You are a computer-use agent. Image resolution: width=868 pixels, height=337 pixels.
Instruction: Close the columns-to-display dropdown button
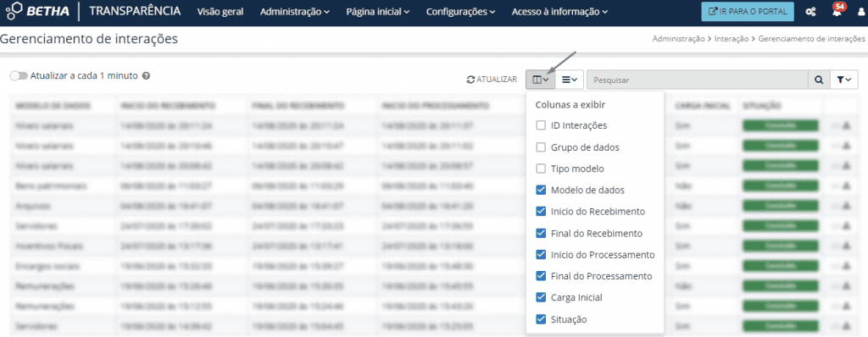tap(540, 80)
